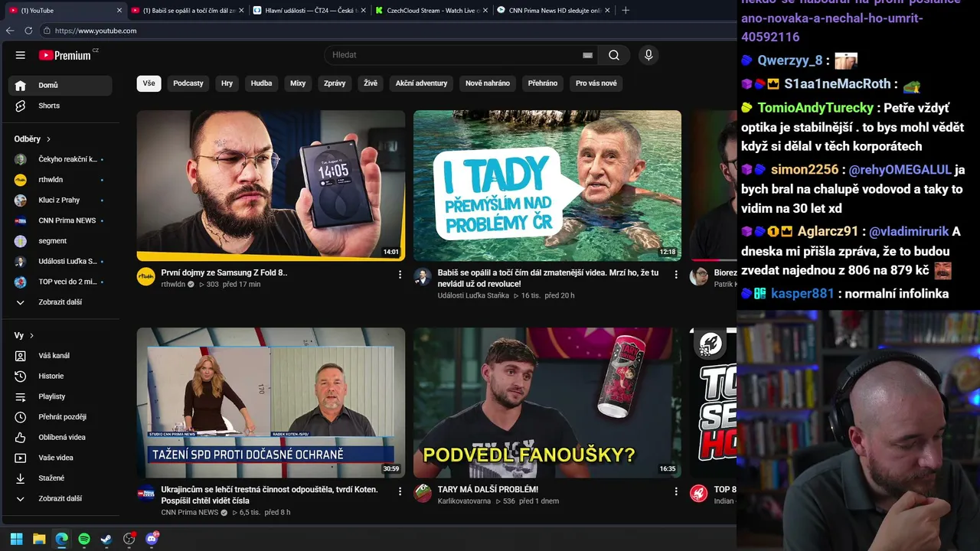This screenshot has height=551, width=980.
Task: Switch to Microsoft Edge in the taskbar
Action: point(61,539)
